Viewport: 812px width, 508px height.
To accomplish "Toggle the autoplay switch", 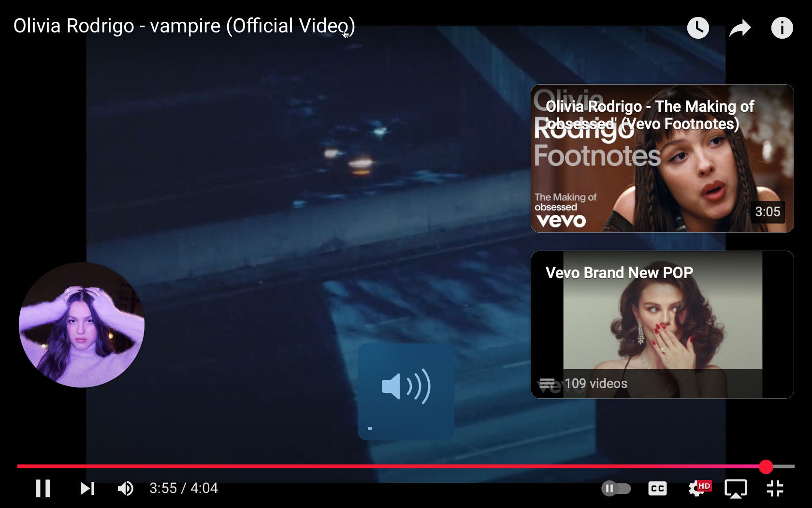I will [x=616, y=488].
